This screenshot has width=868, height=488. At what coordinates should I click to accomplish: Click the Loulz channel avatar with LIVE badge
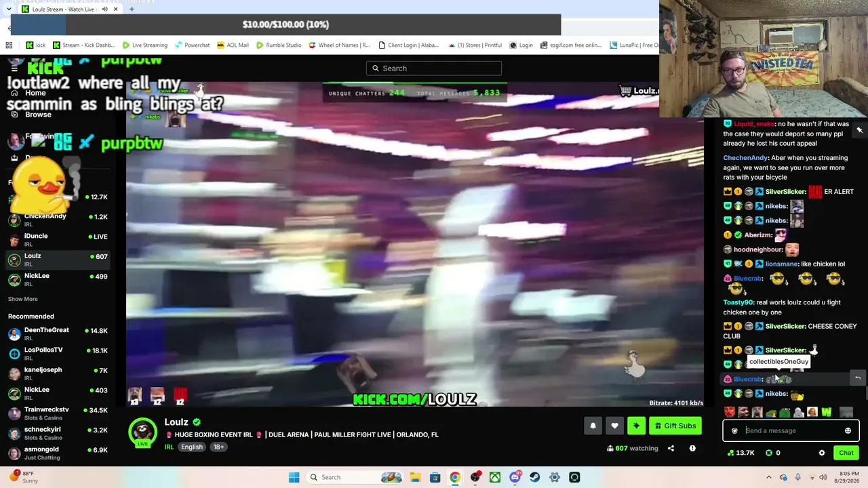(142, 432)
